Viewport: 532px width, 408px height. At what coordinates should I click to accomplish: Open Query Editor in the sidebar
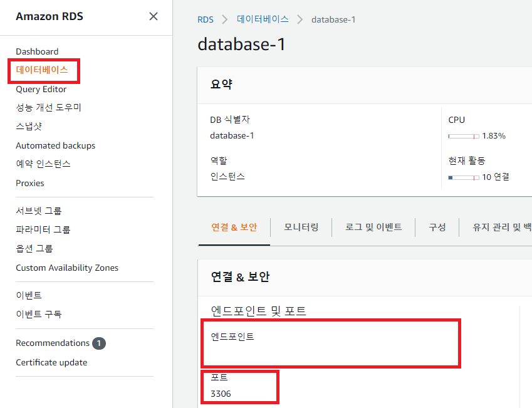[x=41, y=89]
